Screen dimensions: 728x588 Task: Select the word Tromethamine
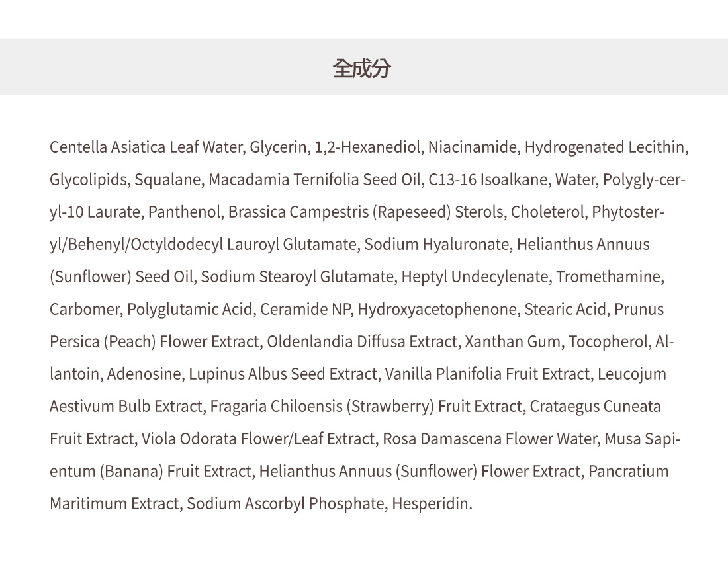point(609,276)
